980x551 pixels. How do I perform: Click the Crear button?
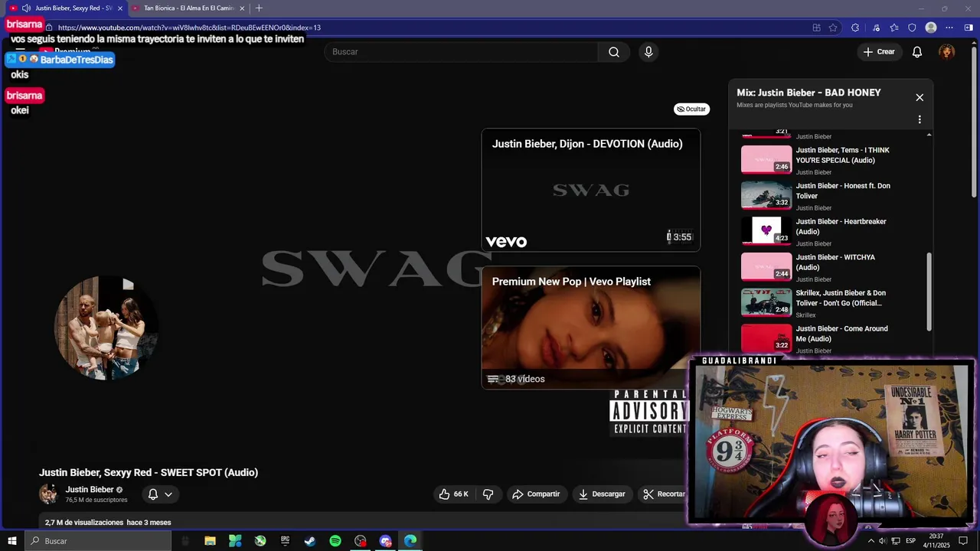click(x=879, y=52)
